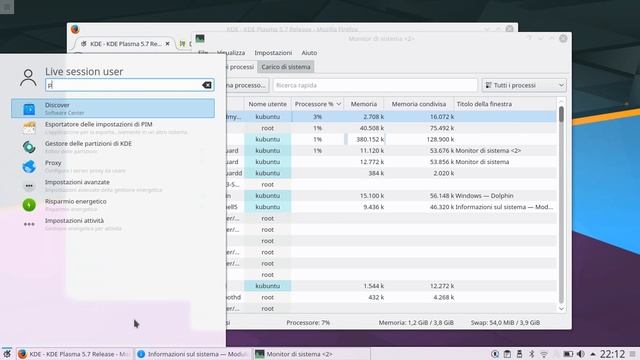Click the KDE Connect notification tray icon
The height and width of the screenshot is (360, 640).
click(495, 354)
